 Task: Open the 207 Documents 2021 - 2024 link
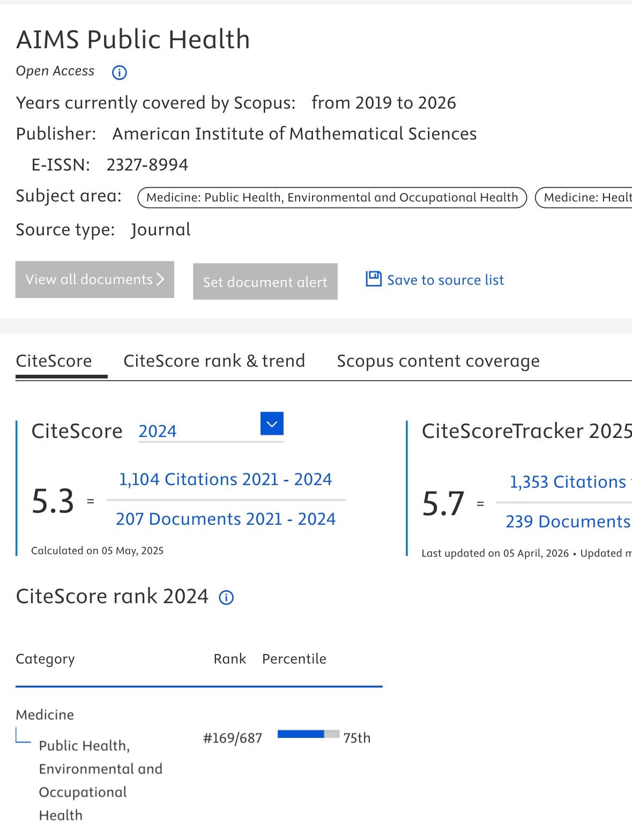point(225,519)
